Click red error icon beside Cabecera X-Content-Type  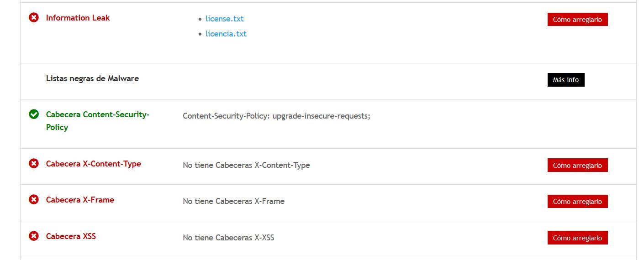click(x=34, y=163)
